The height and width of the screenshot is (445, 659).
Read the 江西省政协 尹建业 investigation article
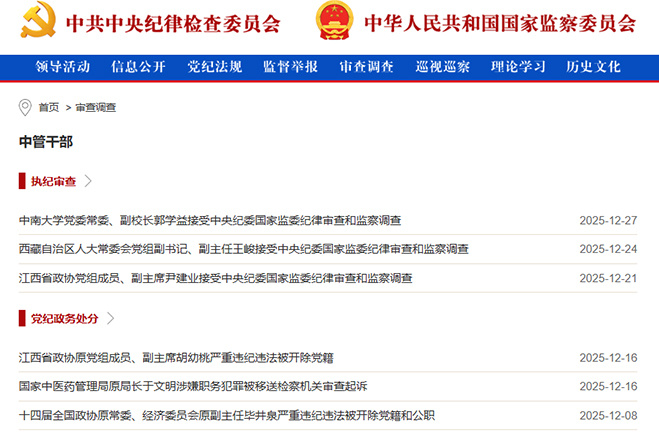(215, 278)
